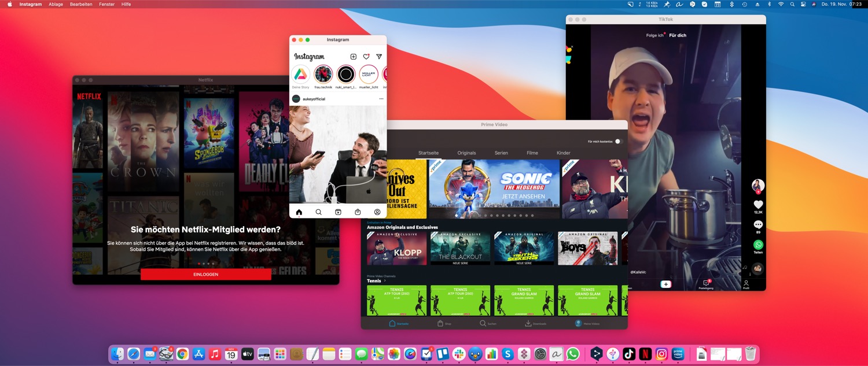This screenshot has width=868, height=366.
Task: Open TikTok comments speech bubble icon
Action: pyautogui.click(x=758, y=225)
